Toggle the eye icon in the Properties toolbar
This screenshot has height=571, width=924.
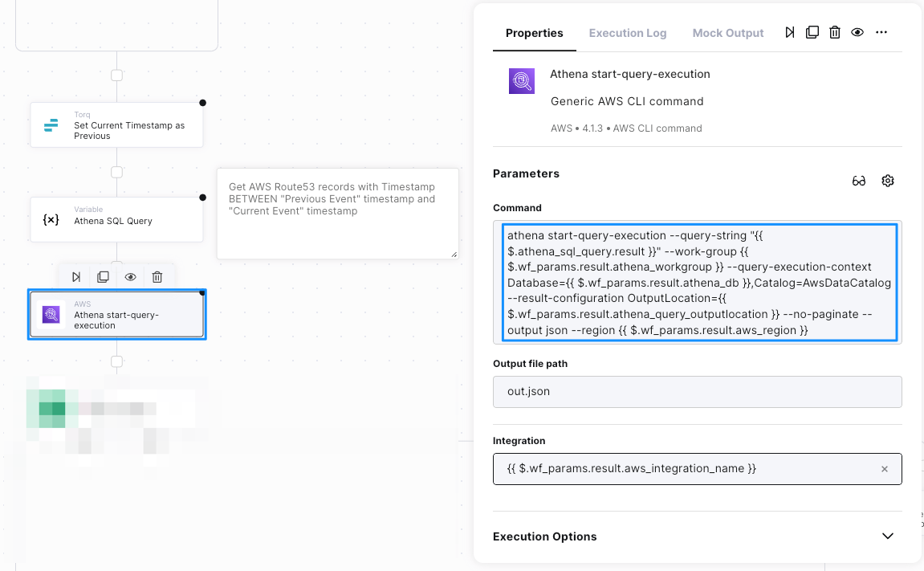(x=857, y=32)
